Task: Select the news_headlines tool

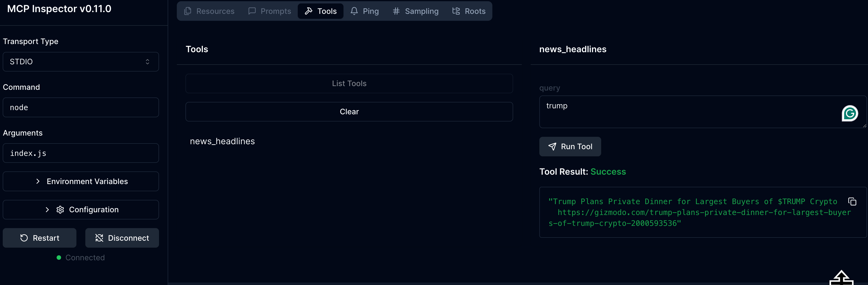Action: point(222,141)
